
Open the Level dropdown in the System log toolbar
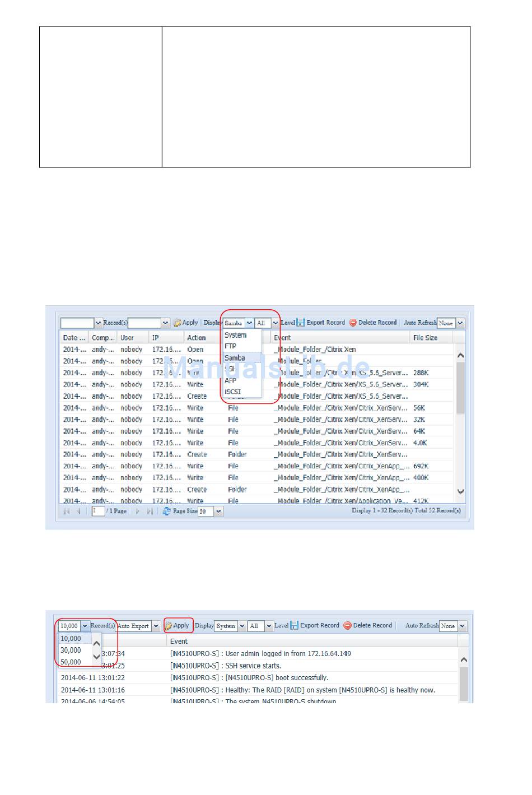(269, 626)
